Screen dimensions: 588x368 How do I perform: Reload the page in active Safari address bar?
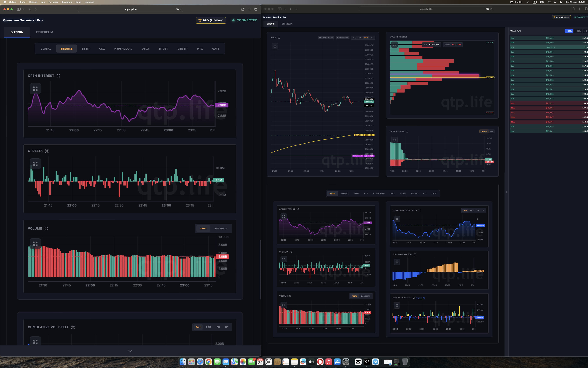click(x=181, y=9)
